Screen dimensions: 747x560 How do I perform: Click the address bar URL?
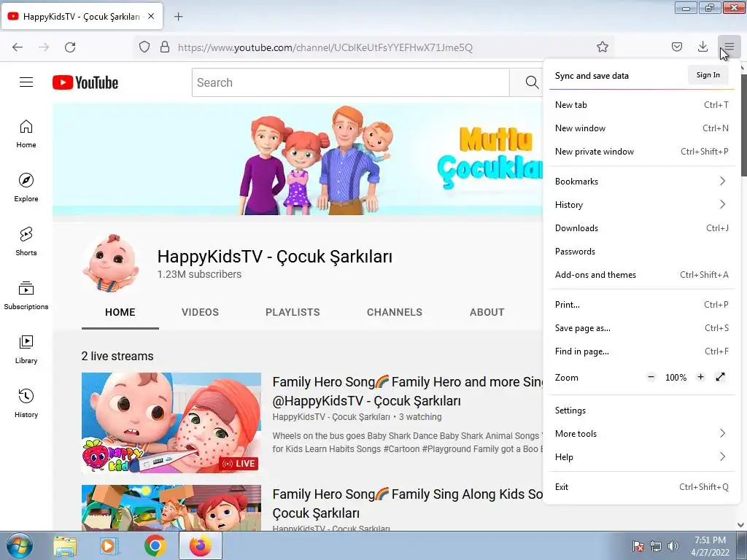pos(325,47)
